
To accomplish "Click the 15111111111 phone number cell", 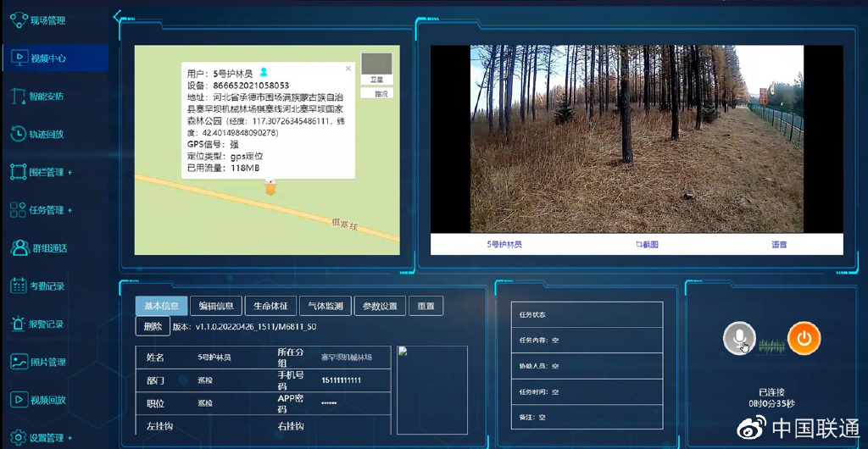I will coord(341,380).
